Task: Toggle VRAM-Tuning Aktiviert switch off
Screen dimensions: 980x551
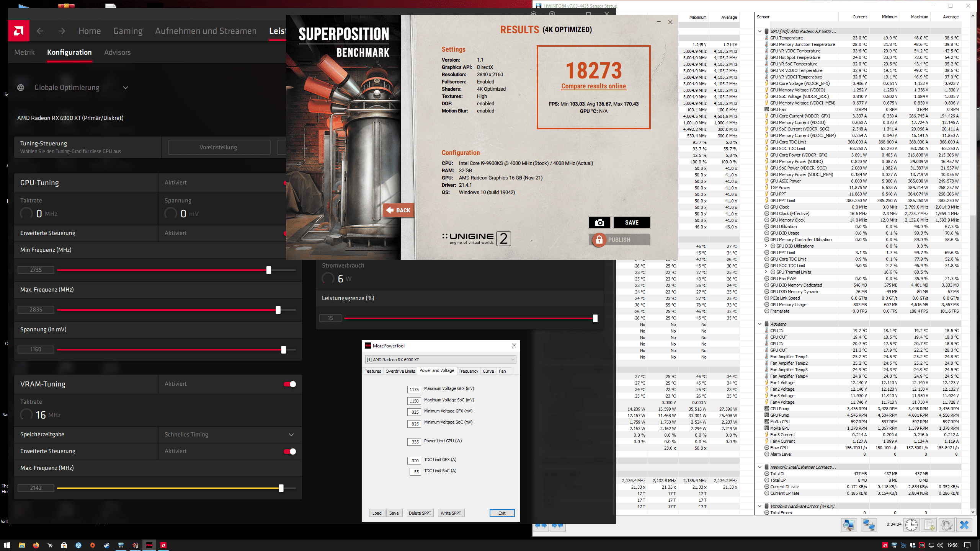Action: (x=290, y=384)
